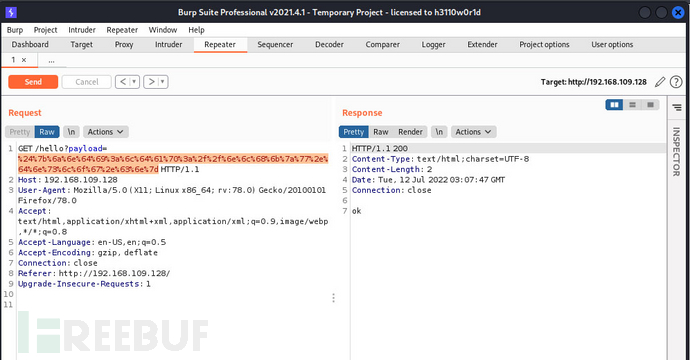Image resolution: width=690 pixels, height=360 pixels.
Task: Select Repeater sub-tab 1
Action: 14,60
